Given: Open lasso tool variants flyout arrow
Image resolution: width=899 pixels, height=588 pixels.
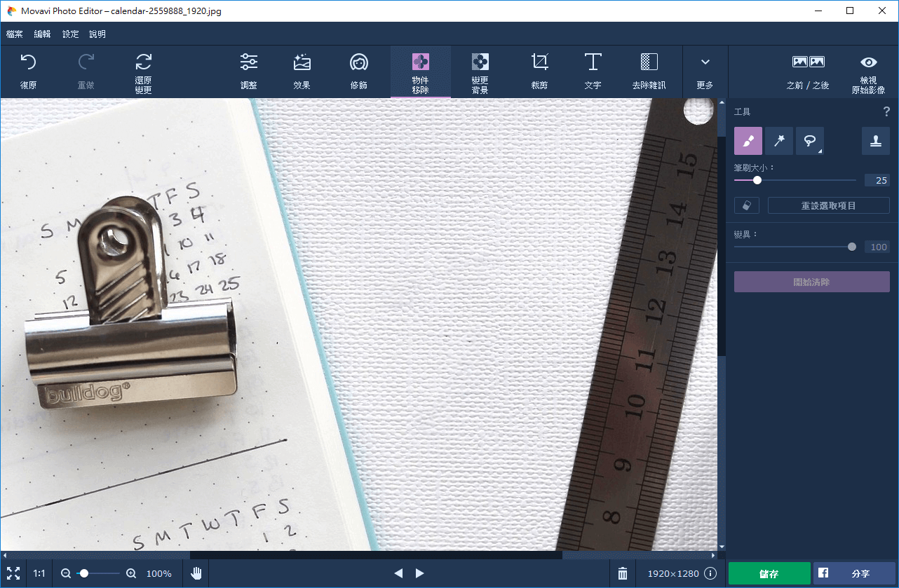Looking at the screenshot, I should (820, 151).
